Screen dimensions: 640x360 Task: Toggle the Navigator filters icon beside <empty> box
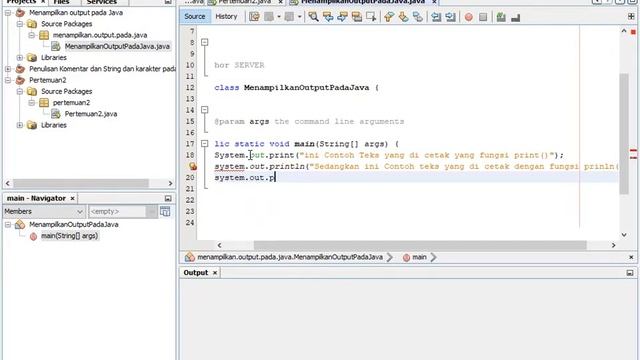[x=165, y=211]
